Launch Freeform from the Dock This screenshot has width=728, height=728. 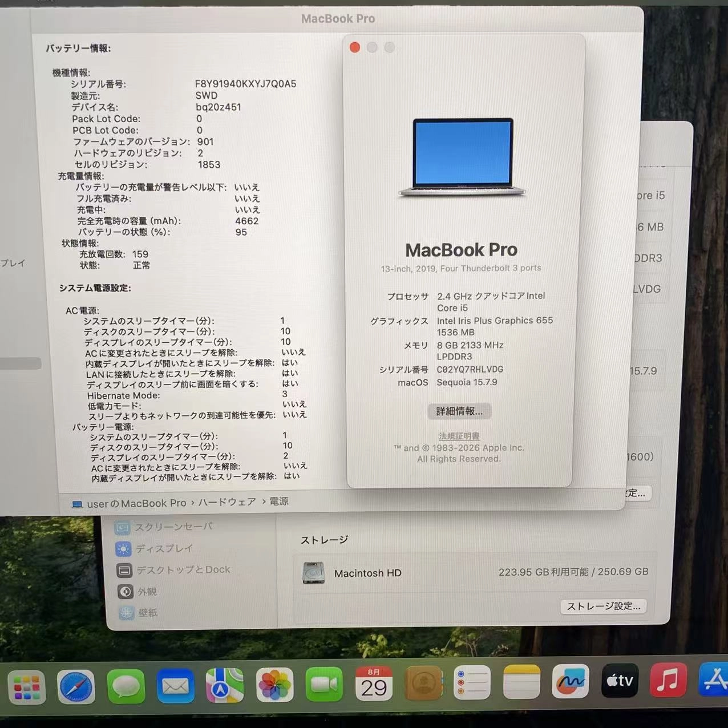(571, 681)
